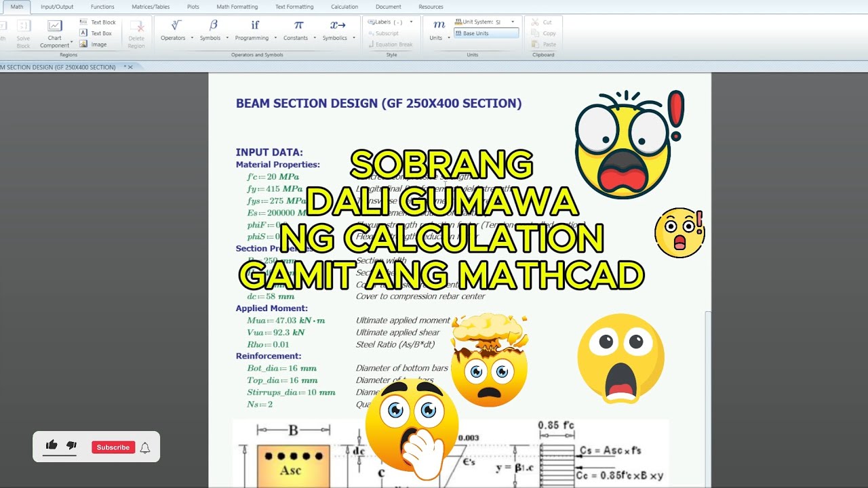Open the Symbols beta icon
The height and width of the screenshot is (488, 868).
pyautogui.click(x=214, y=25)
